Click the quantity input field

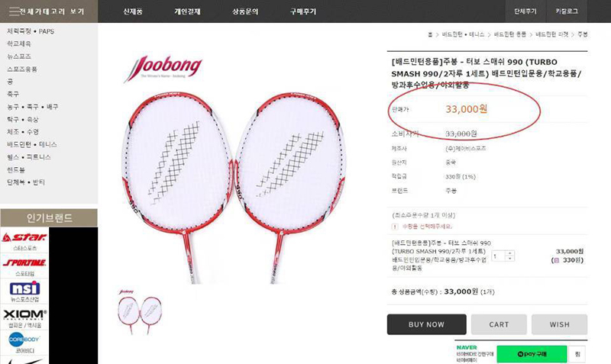click(499, 256)
